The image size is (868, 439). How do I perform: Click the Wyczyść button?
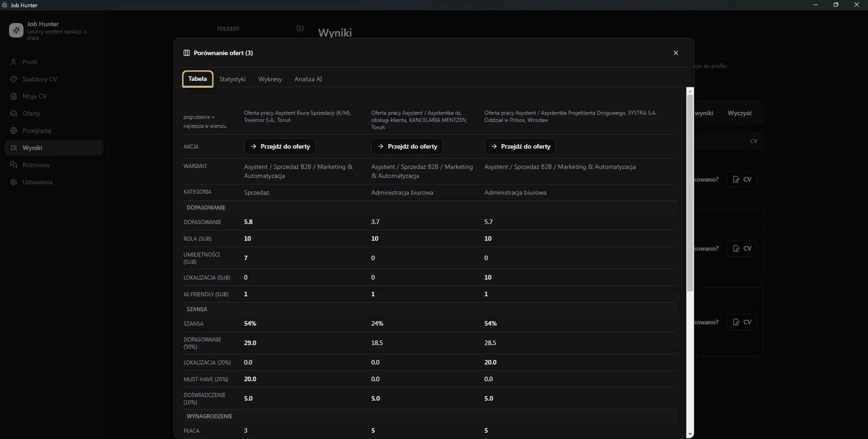coord(740,113)
